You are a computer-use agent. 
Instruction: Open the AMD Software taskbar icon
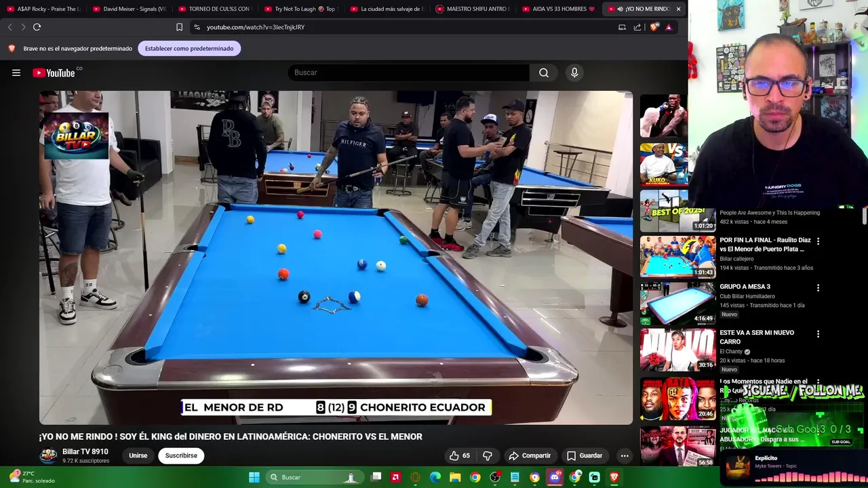tap(395, 477)
